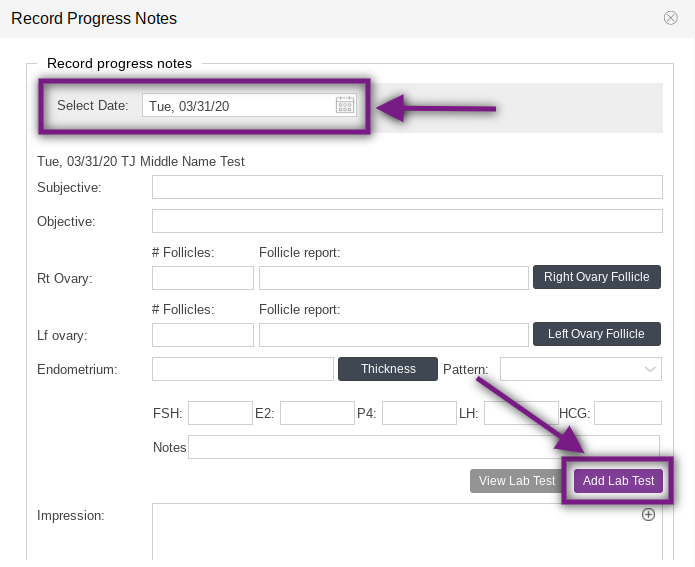Focus the FSH value field
Image resolution: width=695 pixels, height=567 pixels.
coord(220,413)
